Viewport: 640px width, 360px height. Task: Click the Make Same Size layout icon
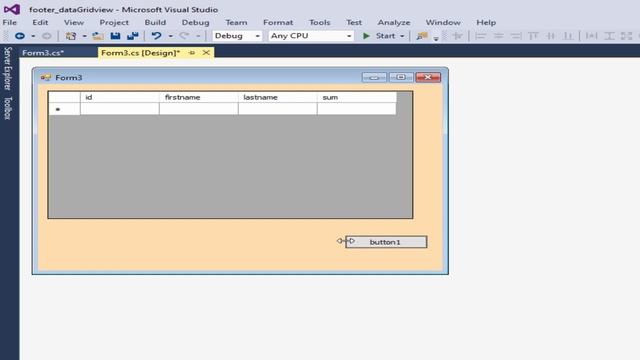(627, 36)
